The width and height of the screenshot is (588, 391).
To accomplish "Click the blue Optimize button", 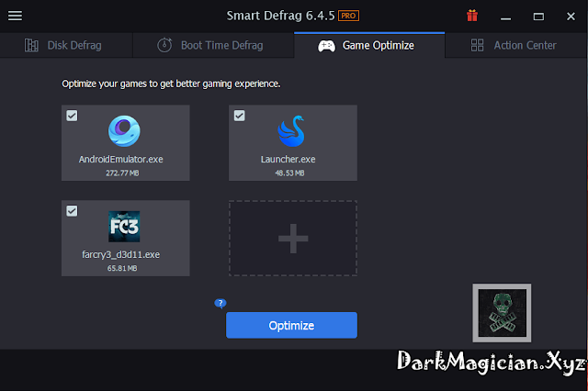I will click(291, 325).
